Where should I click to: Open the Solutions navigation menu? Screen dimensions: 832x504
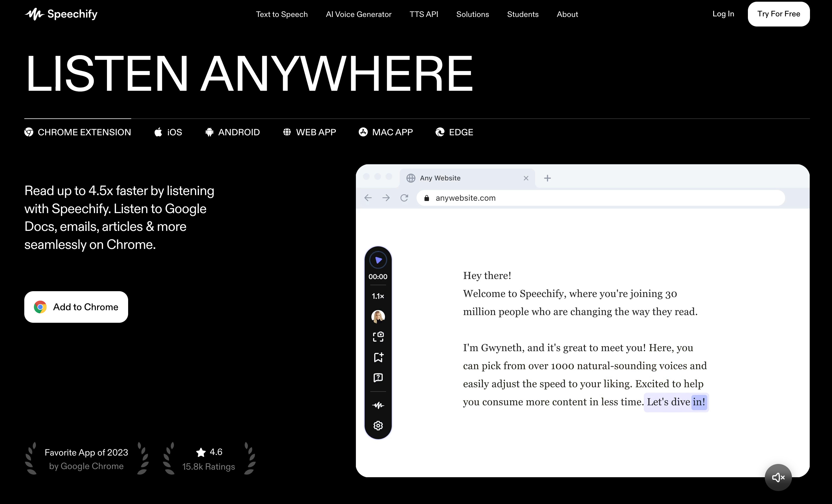[472, 14]
